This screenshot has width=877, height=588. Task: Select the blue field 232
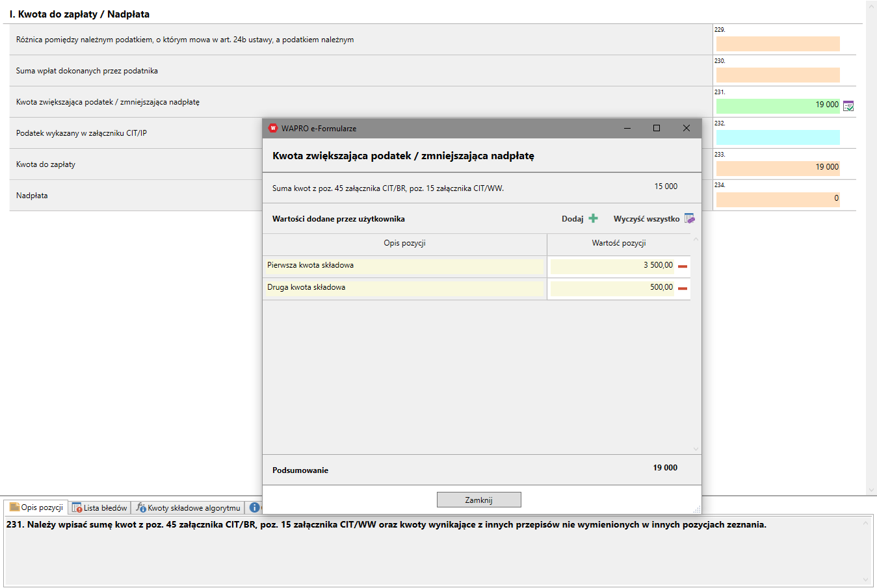tap(778, 137)
